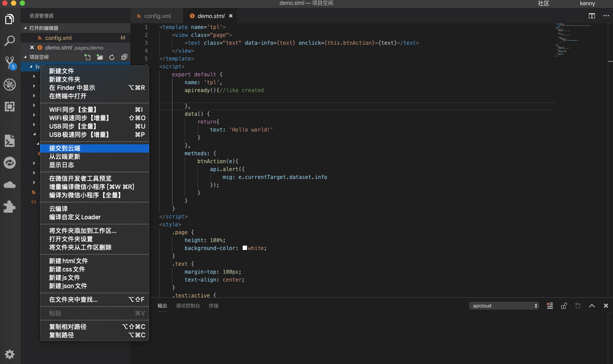This screenshot has width=613, height=364.
Task: Choose 新建 html 文件 menu item
Action: click(94, 261)
